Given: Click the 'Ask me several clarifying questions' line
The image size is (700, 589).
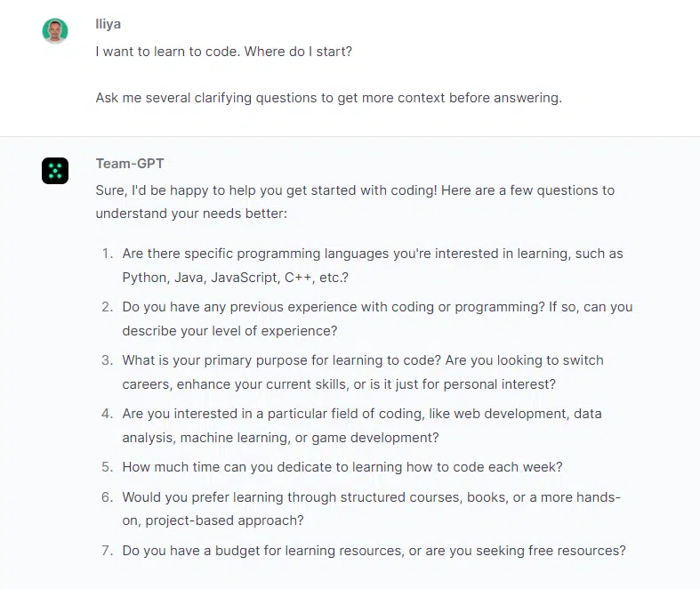Looking at the screenshot, I should click(x=328, y=98).
